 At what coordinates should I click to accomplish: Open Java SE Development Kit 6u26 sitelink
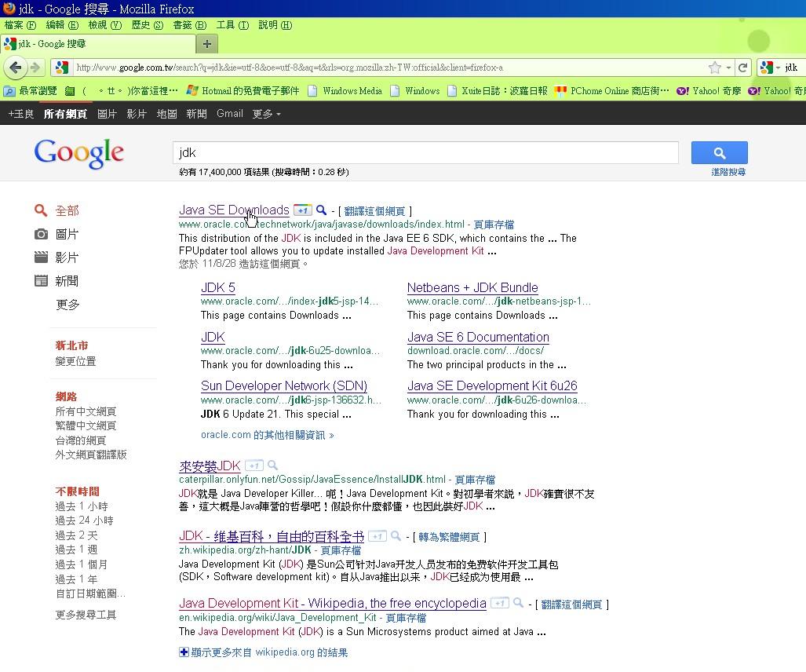pos(492,385)
